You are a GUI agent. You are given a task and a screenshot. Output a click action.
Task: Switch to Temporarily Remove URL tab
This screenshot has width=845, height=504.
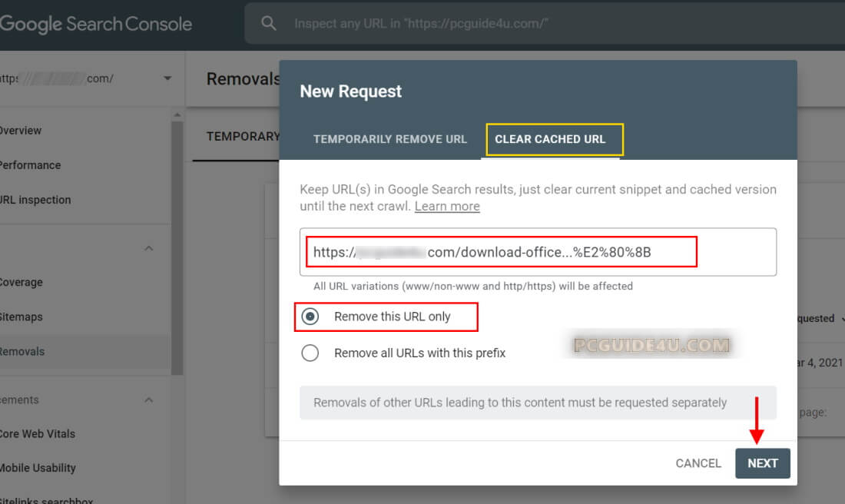(389, 139)
